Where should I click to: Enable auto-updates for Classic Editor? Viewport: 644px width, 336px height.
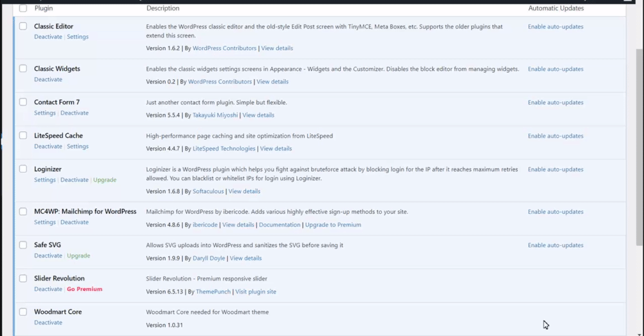(x=555, y=26)
